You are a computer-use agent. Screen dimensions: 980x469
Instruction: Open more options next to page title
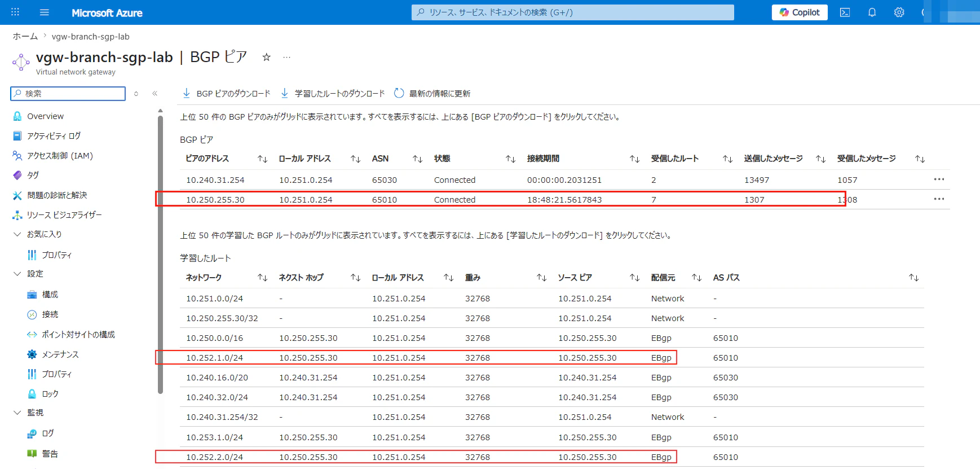click(286, 57)
